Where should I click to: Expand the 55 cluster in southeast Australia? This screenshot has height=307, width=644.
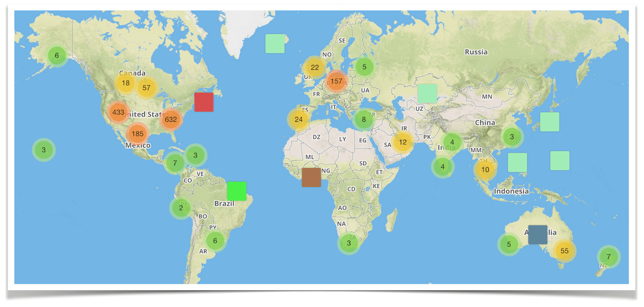(x=564, y=251)
